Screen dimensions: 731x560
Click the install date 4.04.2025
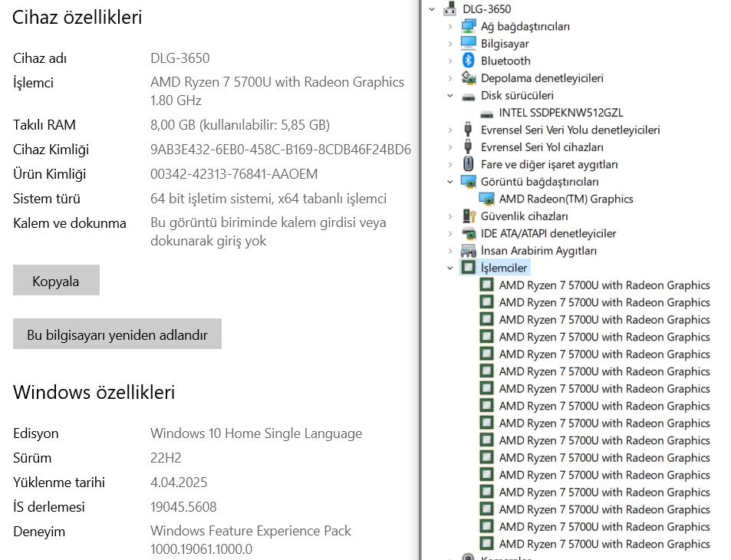tap(179, 482)
